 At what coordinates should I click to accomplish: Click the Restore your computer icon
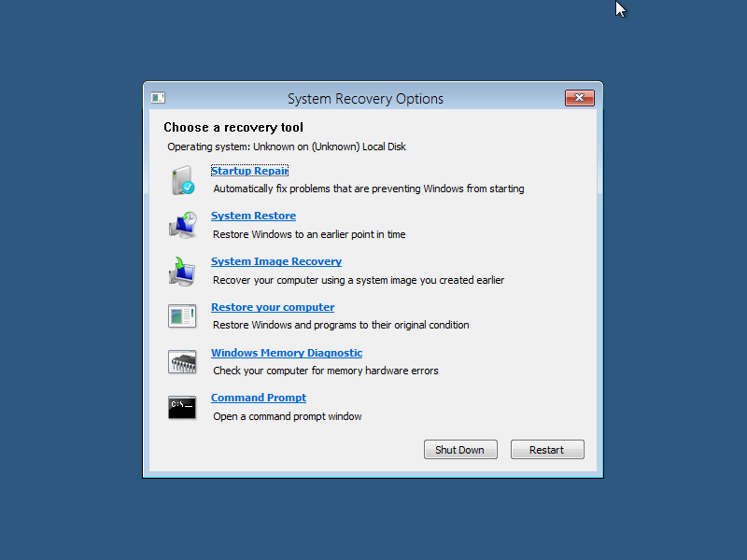click(x=182, y=316)
